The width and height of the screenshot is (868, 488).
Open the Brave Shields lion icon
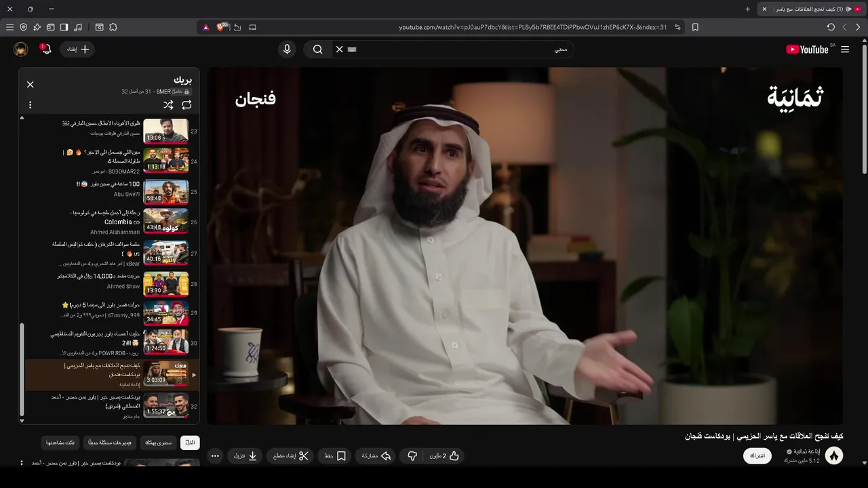coord(222,27)
